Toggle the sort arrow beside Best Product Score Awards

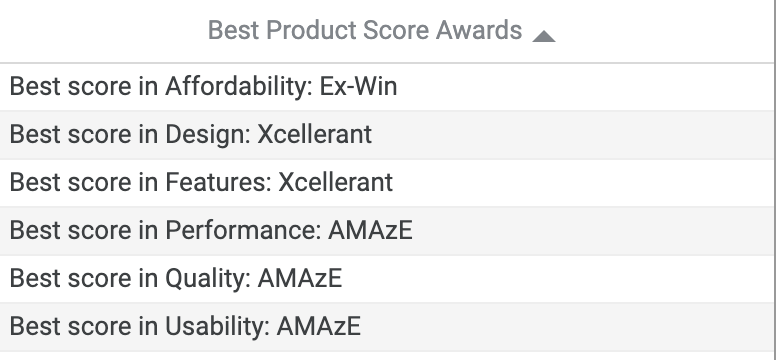click(x=543, y=36)
